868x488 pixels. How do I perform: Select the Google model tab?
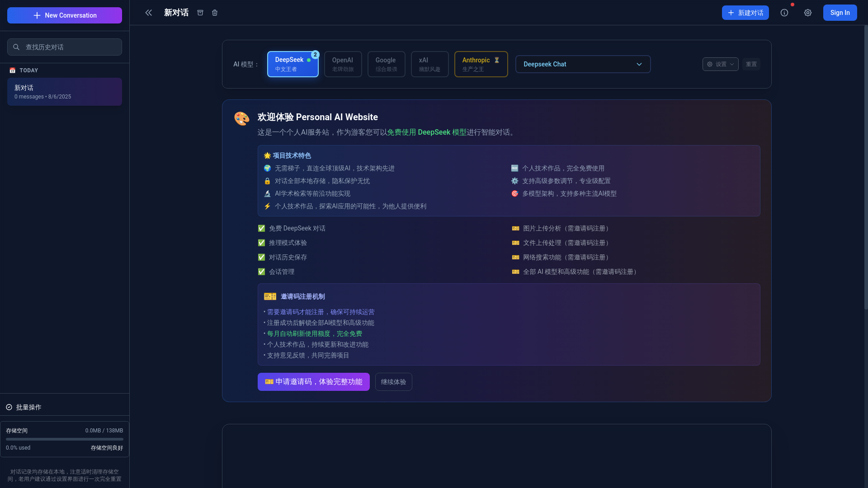click(x=386, y=64)
